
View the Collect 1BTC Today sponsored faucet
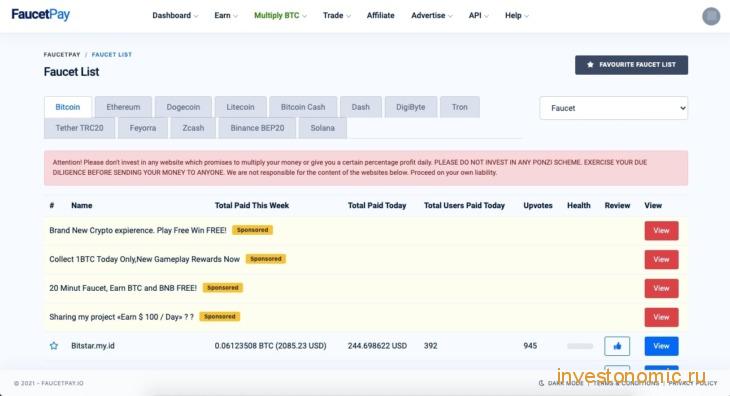661,260
